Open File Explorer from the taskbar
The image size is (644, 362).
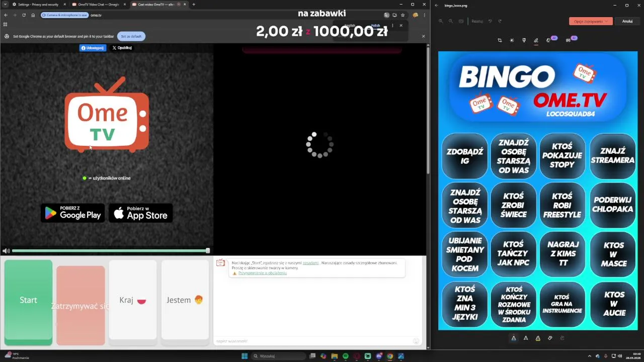[x=334, y=356]
